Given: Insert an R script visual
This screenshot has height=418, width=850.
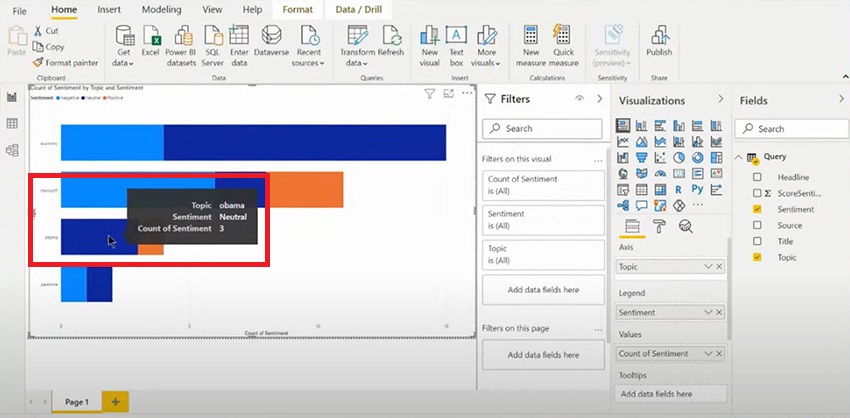Looking at the screenshot, I should pos(679,190).
